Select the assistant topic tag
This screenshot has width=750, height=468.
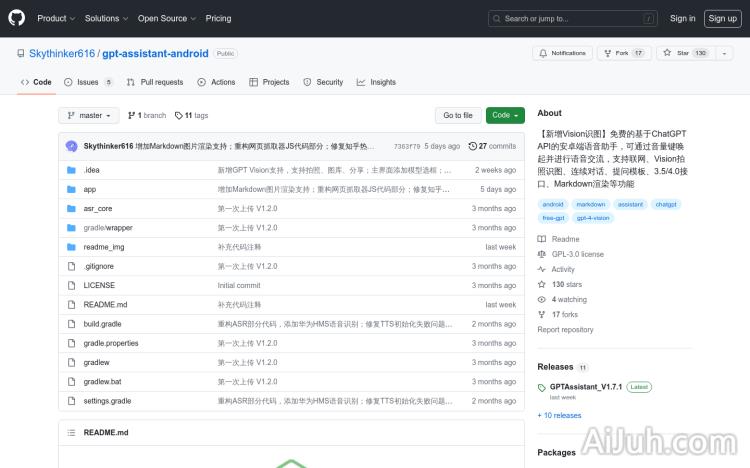(x=630, y=204)
